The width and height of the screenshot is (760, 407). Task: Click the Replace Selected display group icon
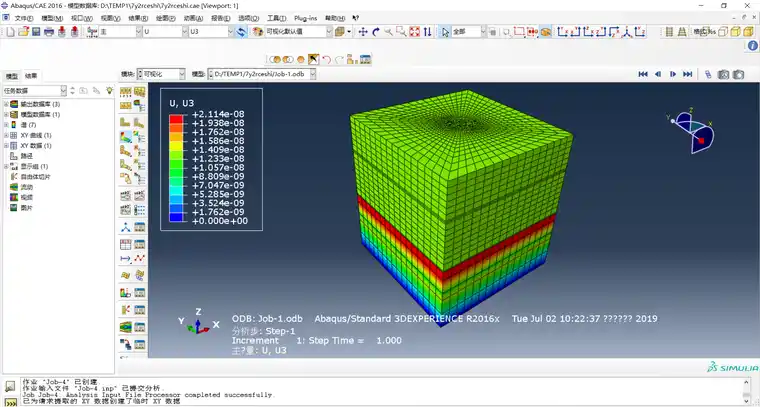[x=276, y=59]
